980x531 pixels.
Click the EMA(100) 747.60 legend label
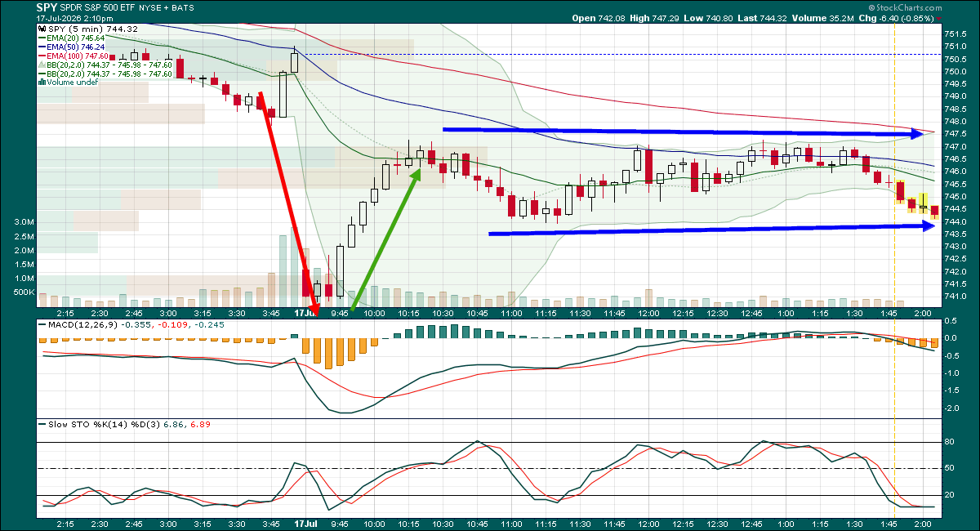79,56
